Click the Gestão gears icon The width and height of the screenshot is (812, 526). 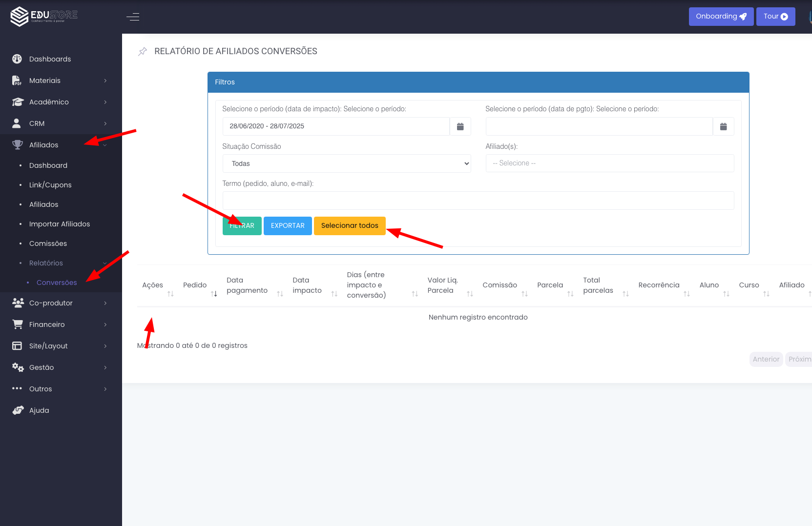coord(18,367)
